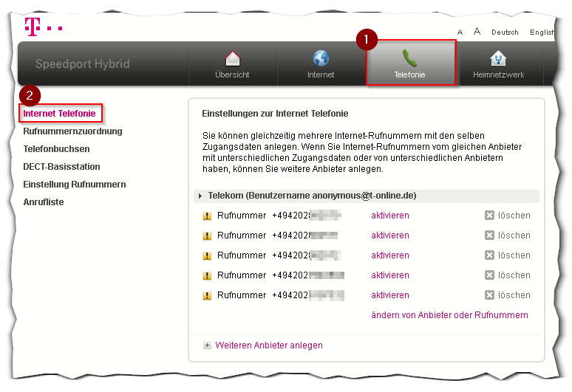Click the Telekom T logo

click(32, 26)
